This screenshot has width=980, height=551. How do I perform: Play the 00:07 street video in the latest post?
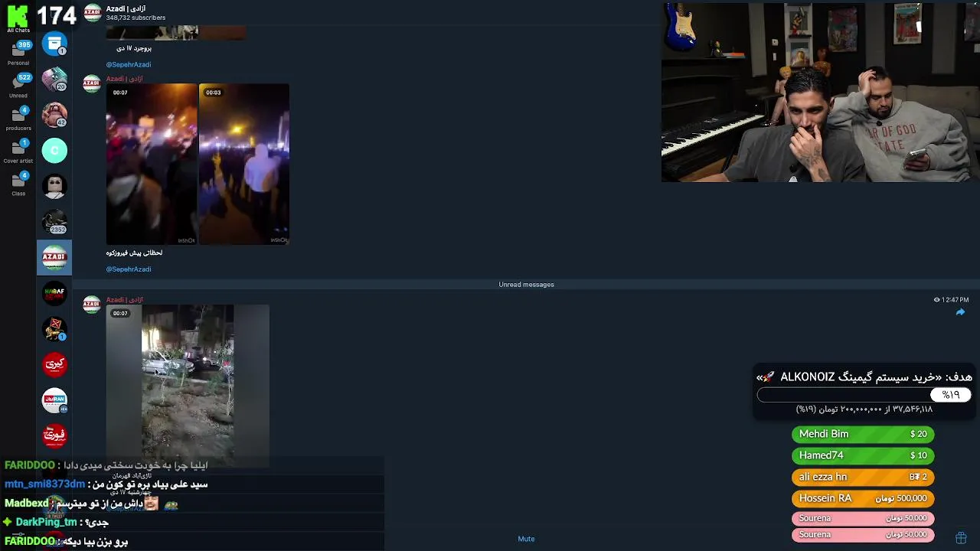point(188,385)
